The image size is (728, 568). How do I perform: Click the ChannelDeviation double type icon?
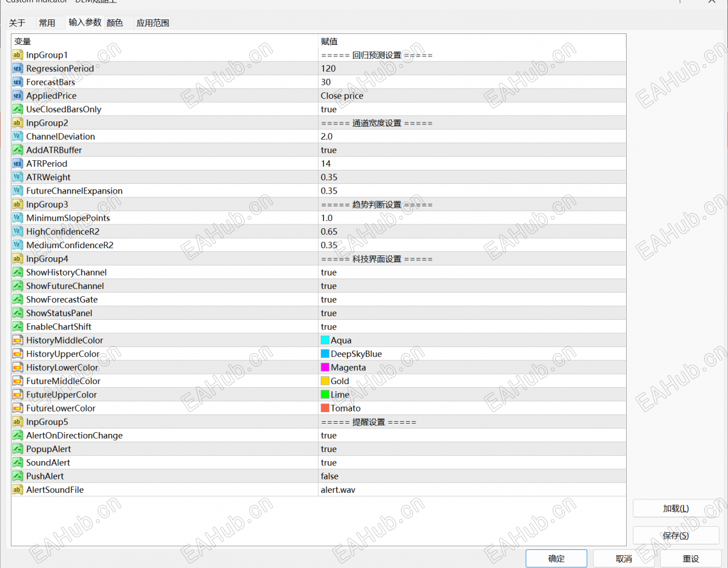18,137
